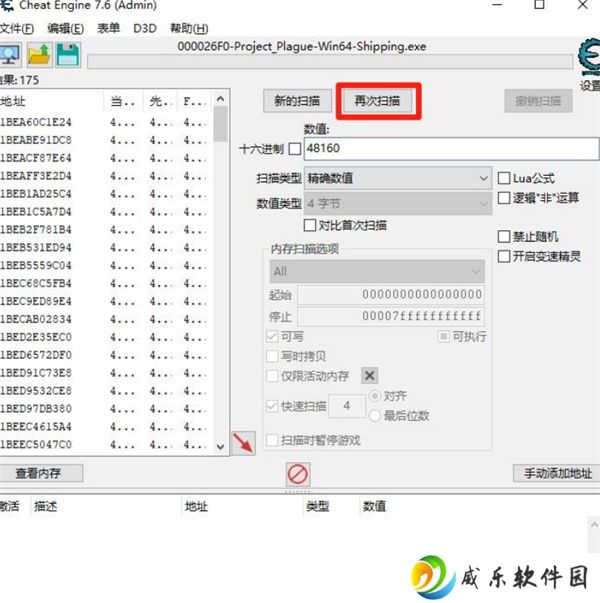Sort by the 地址 column header in results
600x603 pixels.
point(52,102)
